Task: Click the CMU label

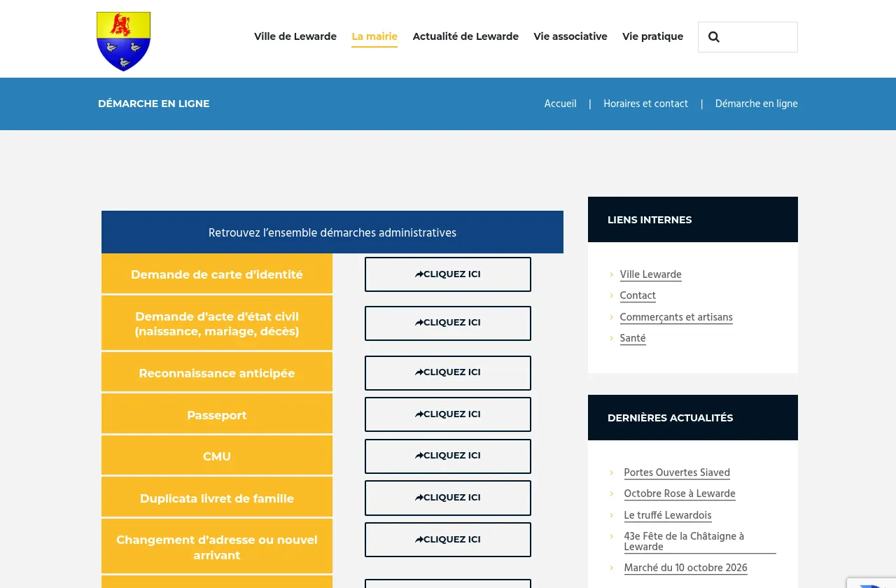Action: tap(217, 456)
